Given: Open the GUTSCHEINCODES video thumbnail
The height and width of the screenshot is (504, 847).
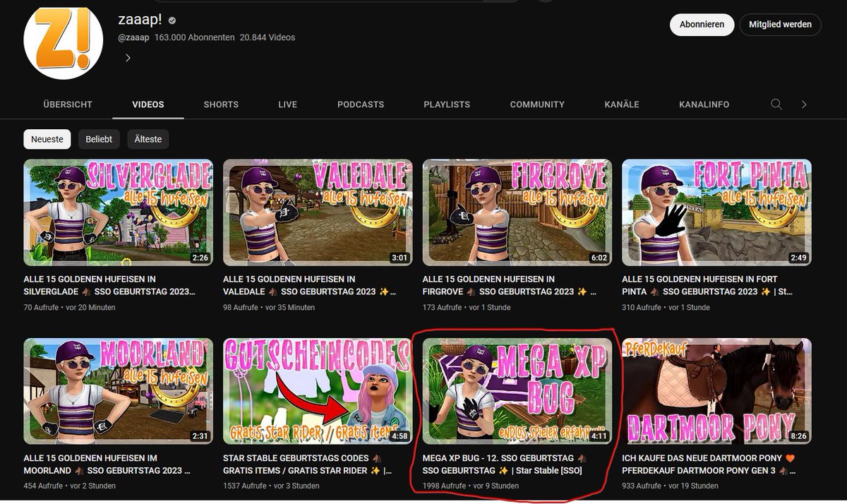Looking at the screenshot, I should tap(317, 388).
